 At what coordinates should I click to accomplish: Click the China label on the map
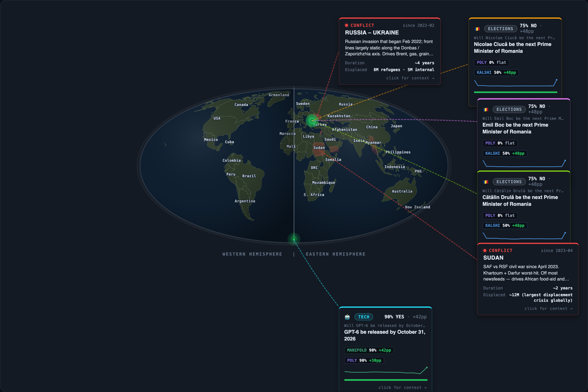pos(372,127)
